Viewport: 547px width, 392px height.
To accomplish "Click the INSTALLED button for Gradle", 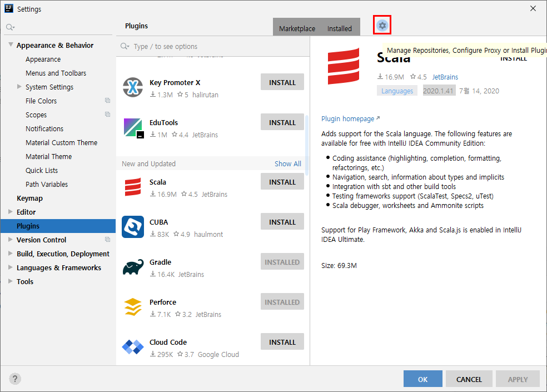I will 282,262.
